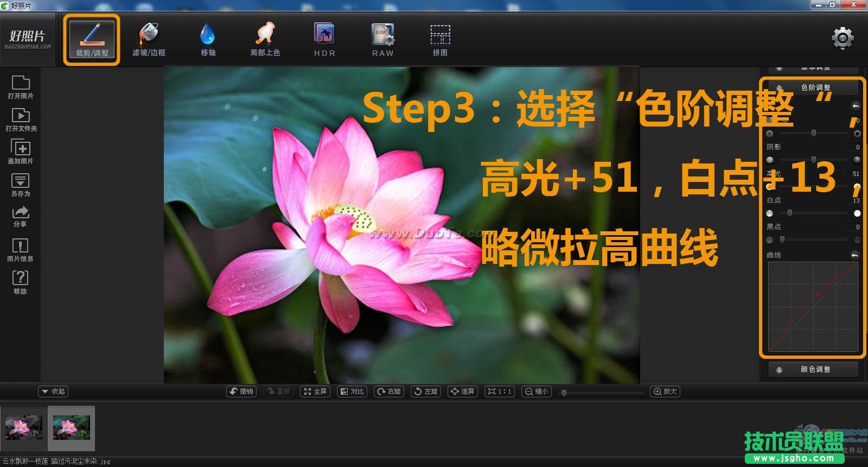This screenshot has width=868, height=467.
Task: Open the 拼图 collage tool
Action: click(x=440, y=40)
